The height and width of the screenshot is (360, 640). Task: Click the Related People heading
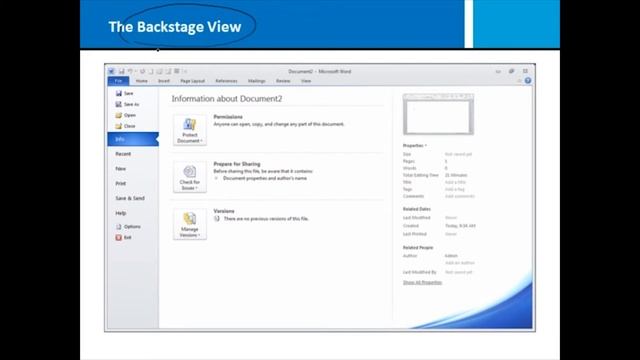pos(418,248)
